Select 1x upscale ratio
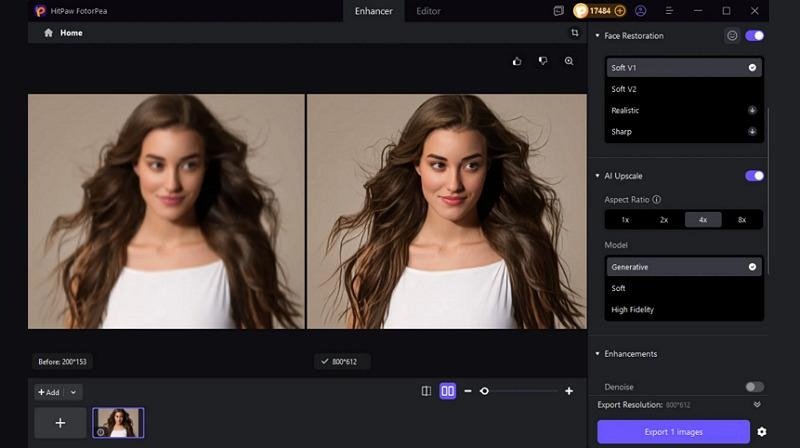The image size is (800, 448). click(x=625, y=220)
